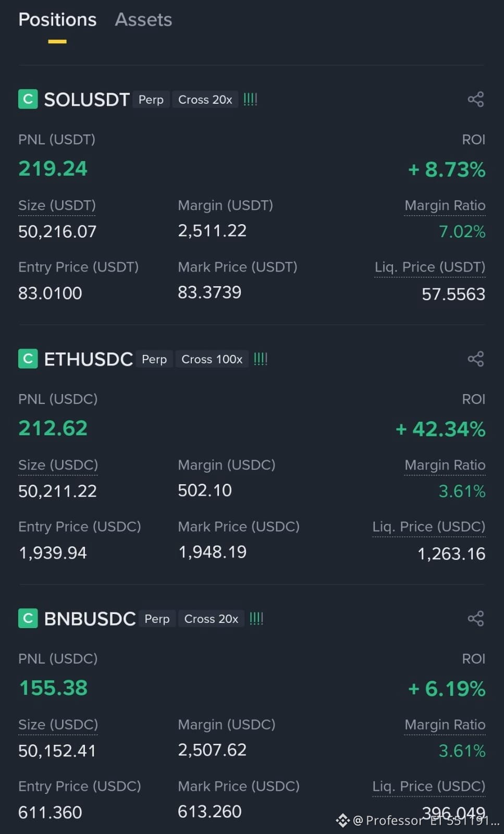The image size is (504, 834).
Task: Share the SOLUSDT position
Action: coord(475,99)
